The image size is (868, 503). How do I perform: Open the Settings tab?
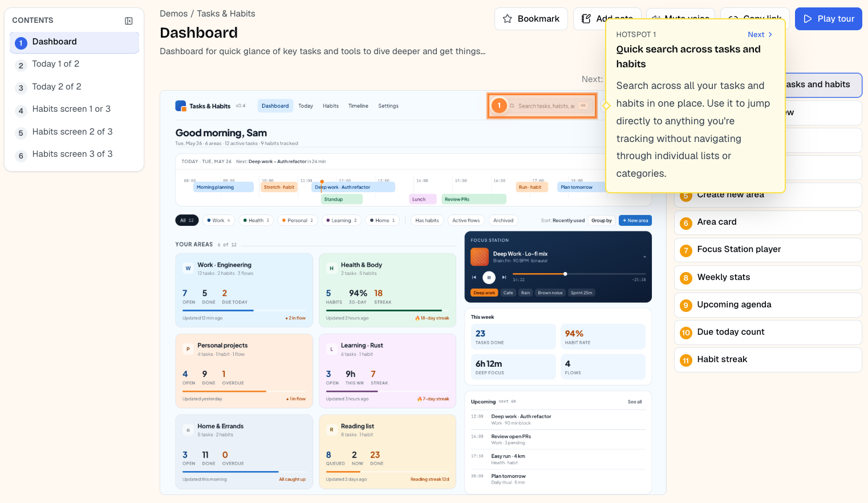click(x=388, y=106)
